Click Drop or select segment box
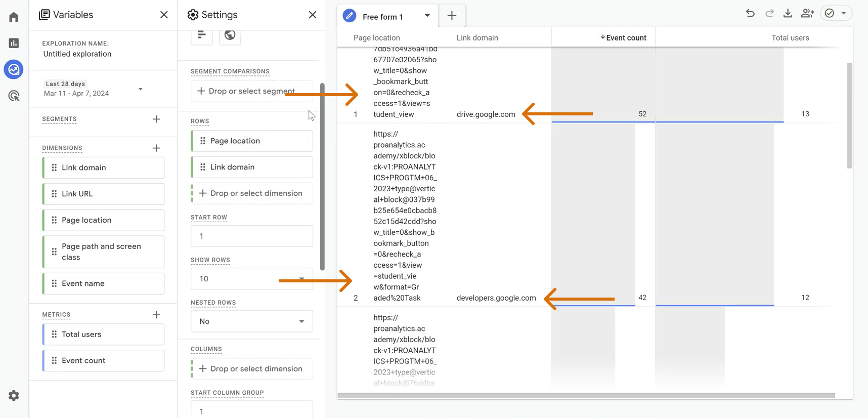Viewport: 868px width, 418px height. 252,91
